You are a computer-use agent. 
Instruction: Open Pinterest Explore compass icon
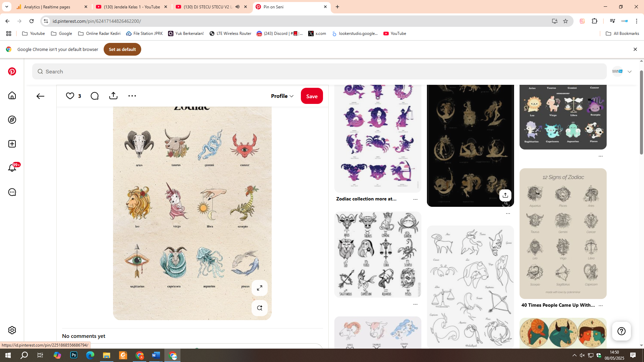12,120
